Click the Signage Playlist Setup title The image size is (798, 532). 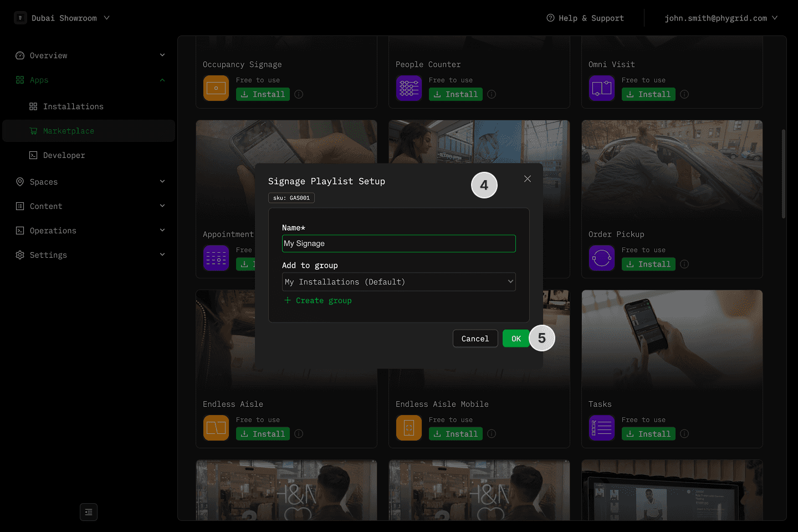coord(326,181)
